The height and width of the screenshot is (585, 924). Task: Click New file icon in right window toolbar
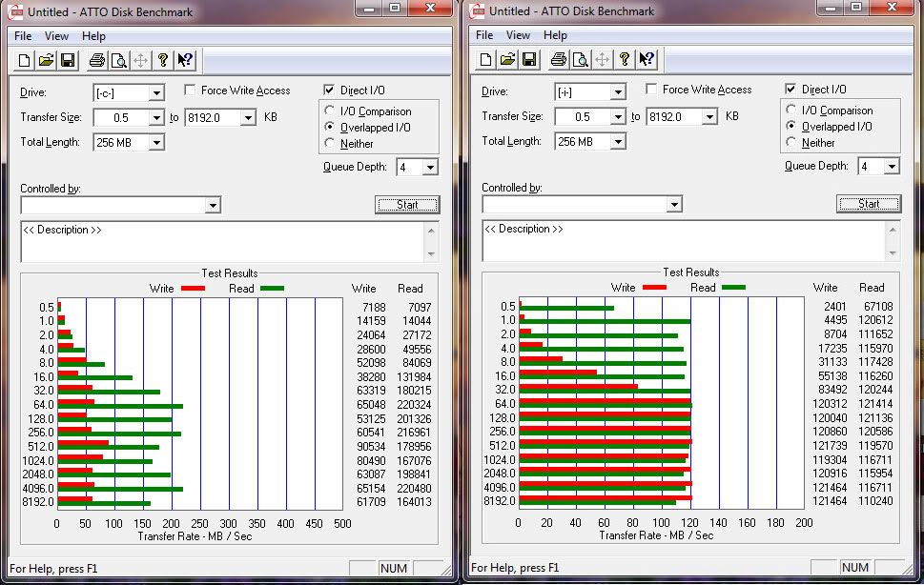tap(485, 59)
